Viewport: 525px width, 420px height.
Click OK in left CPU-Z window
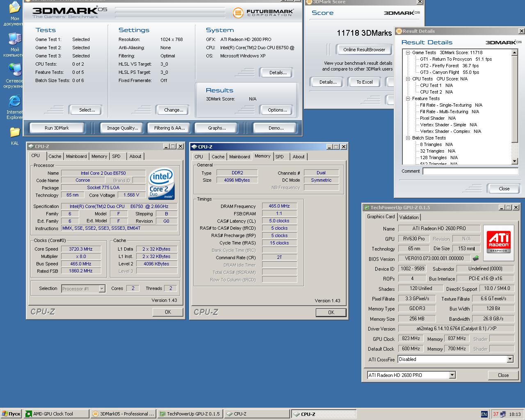tap(168, 312)
